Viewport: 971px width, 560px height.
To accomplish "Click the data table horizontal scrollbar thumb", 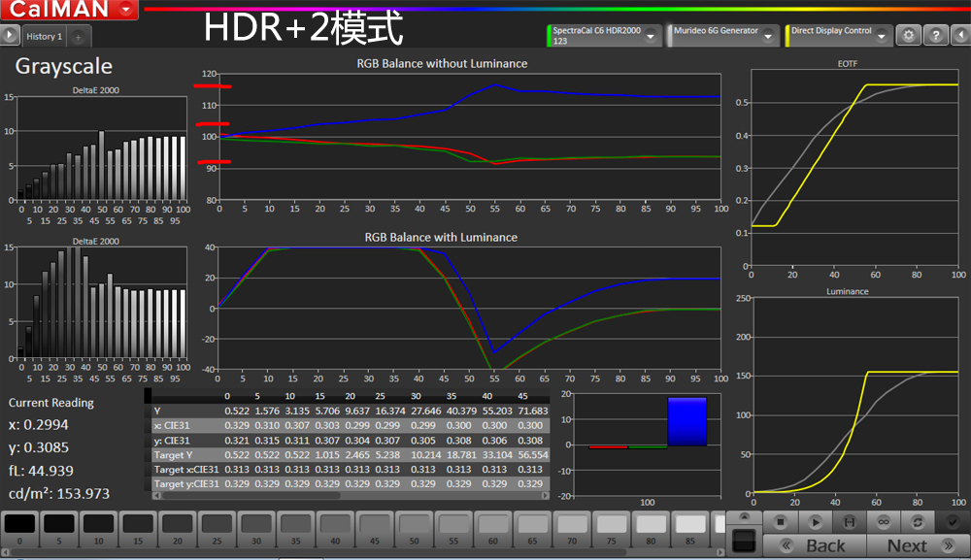I will (251, 495).
